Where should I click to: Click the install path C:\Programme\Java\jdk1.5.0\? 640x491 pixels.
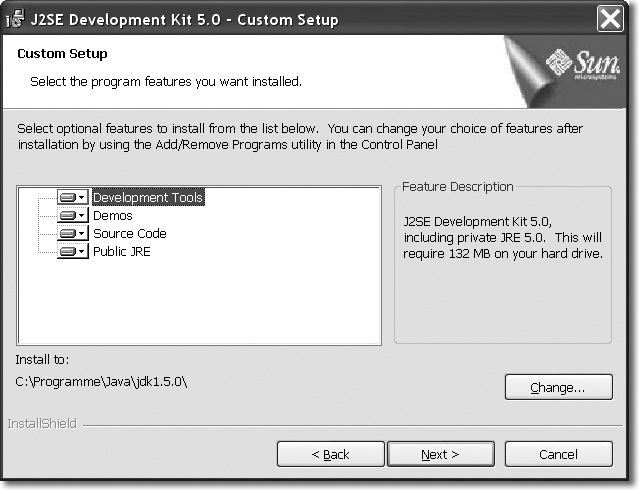(x=102, y=381)
